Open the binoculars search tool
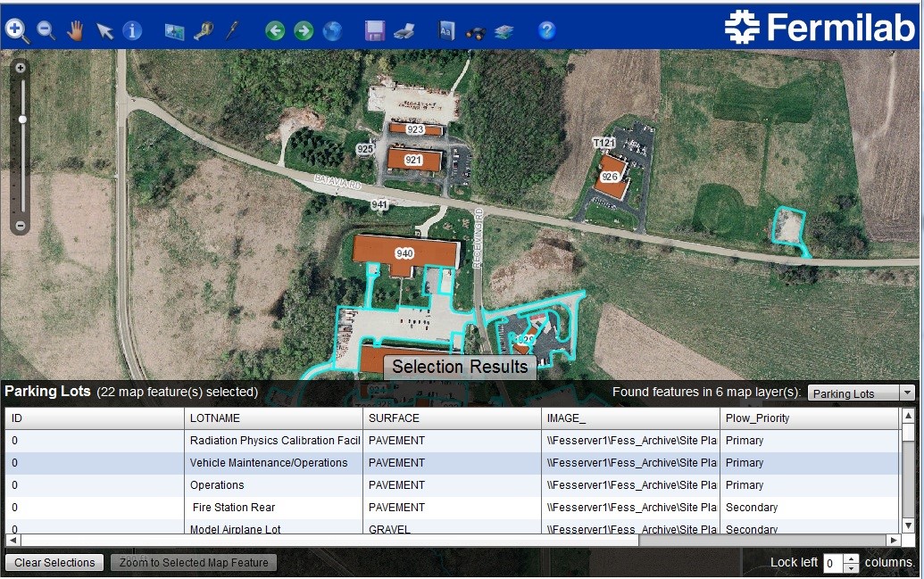 tap(476, 30)
